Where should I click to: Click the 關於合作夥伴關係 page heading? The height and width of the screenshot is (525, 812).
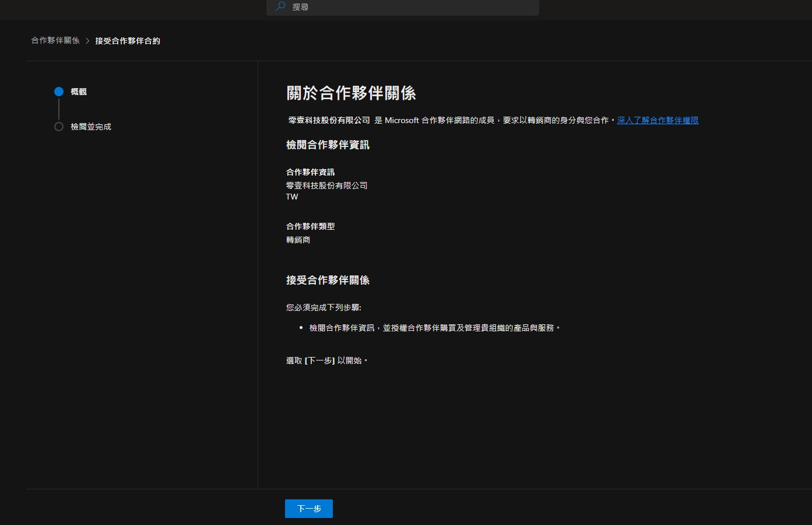click(x=351, y=93)
